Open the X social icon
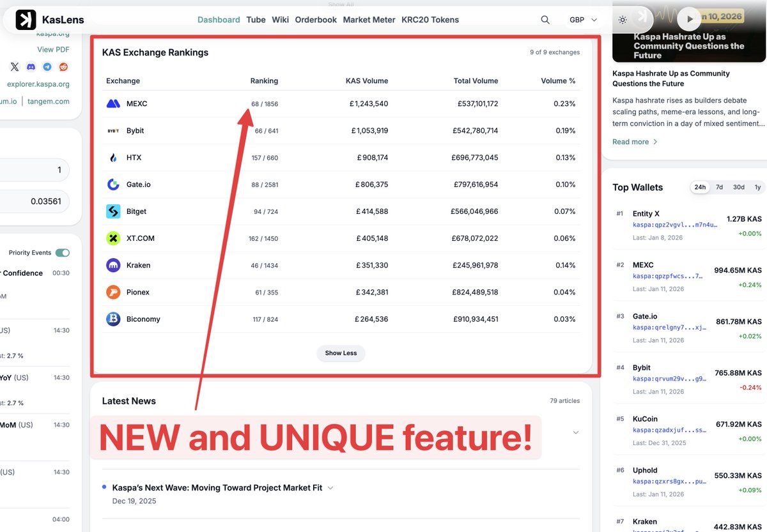Screen dimensions: 767x532 [x=15, y=67]
